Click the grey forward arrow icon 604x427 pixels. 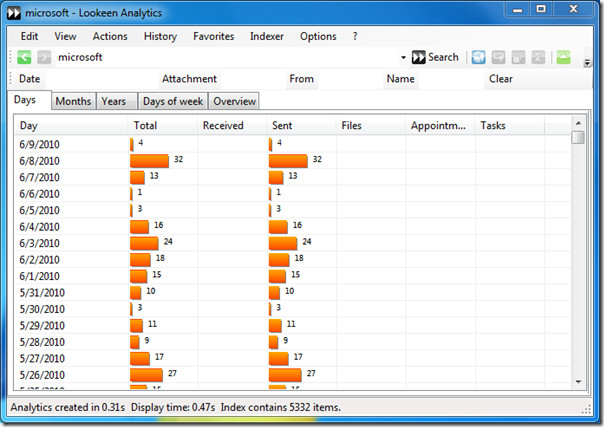coord(44,57)
